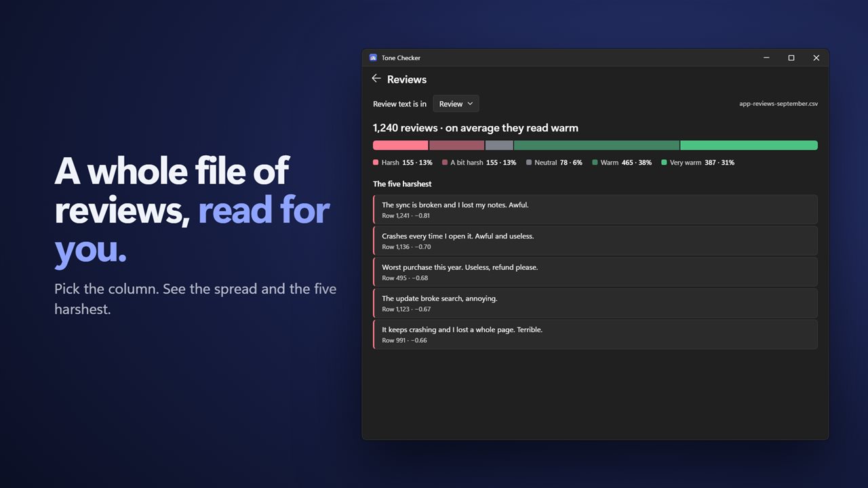Go back using the arrow beside Reviews
Image resolution: width=868 pixels, height=488 pixels.
[376, 79]
